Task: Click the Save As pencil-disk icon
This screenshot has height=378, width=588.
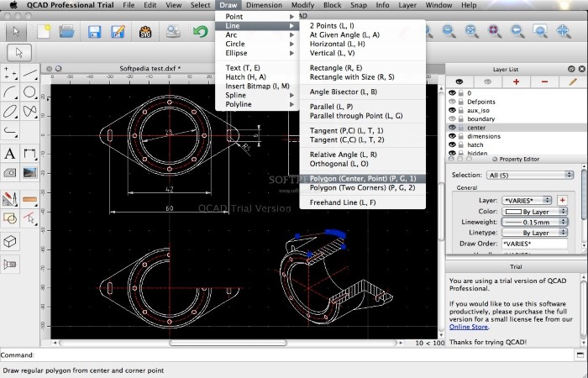Action: pos(118,32)
